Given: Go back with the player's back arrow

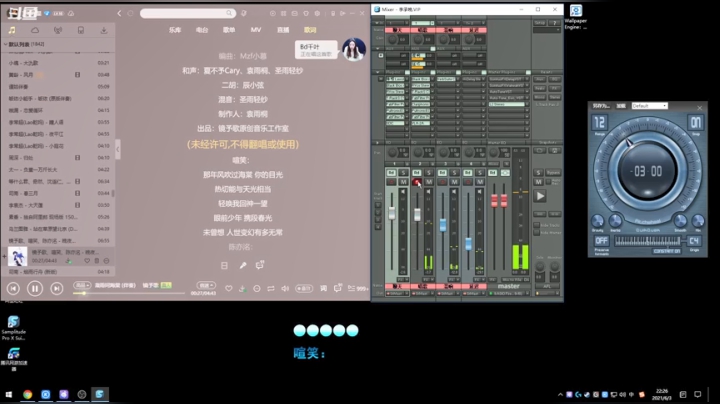Looking at the screenshot, I should pos(119,13).
